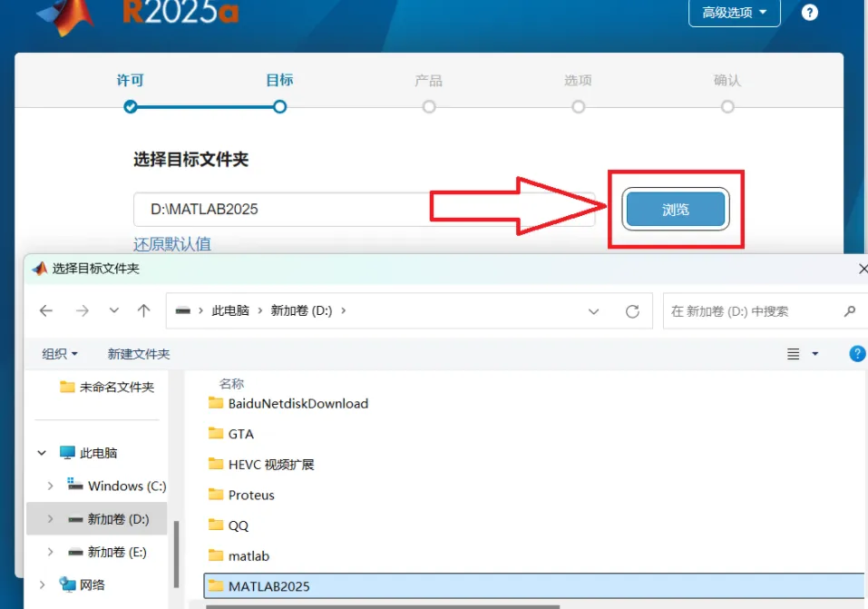Select the Proteus folder
This screenshot has width=868, height=609.
[x=240, y=495]
